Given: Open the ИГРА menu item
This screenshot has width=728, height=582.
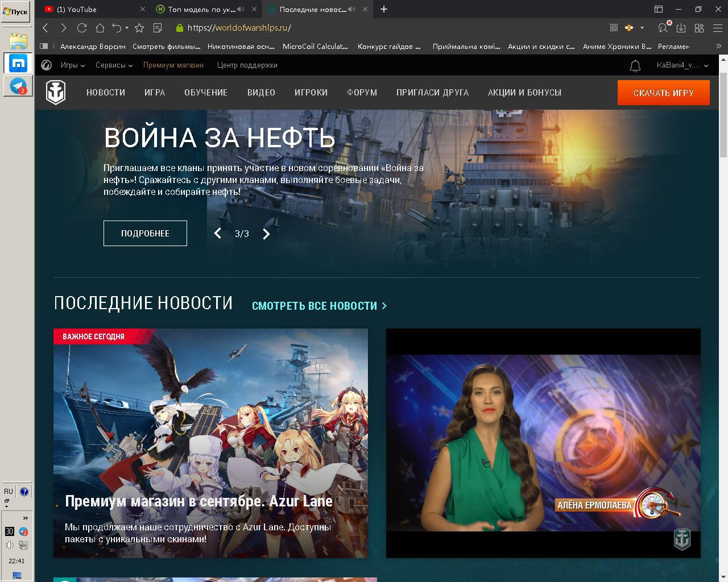Looking at the screenshot, I should pos(155,93).
